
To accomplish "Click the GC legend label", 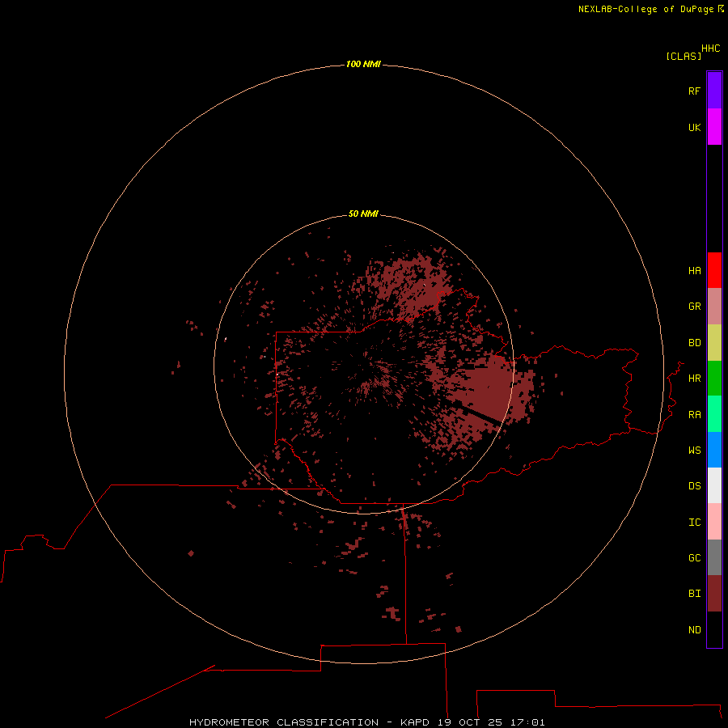I will point(694,558).
